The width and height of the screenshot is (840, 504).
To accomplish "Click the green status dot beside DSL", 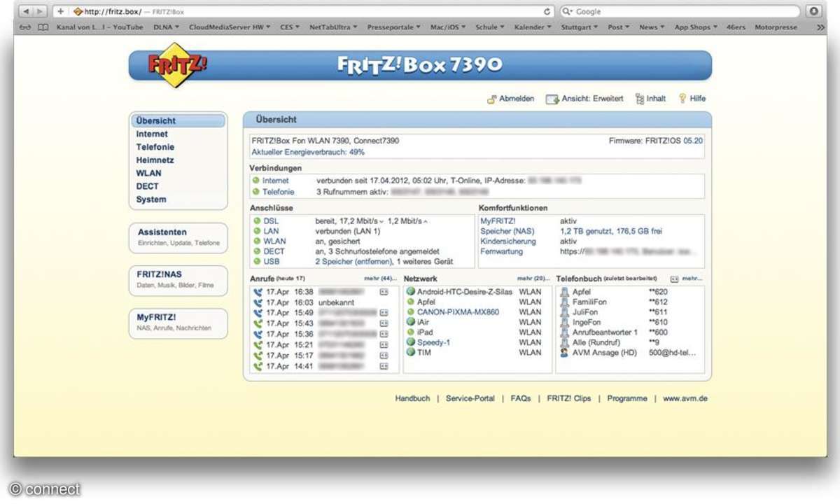I will pos(257,221).
